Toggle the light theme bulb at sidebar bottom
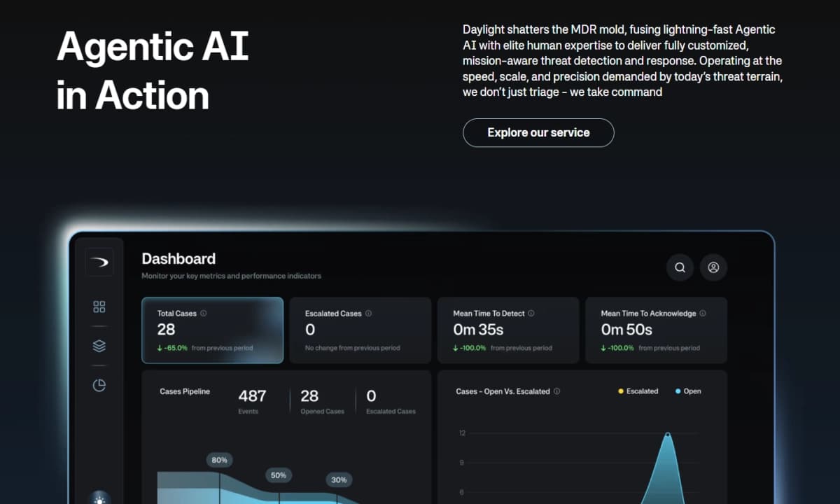This screenshot has height=504, width=840. pyautogui.click(x=99, y=499)
